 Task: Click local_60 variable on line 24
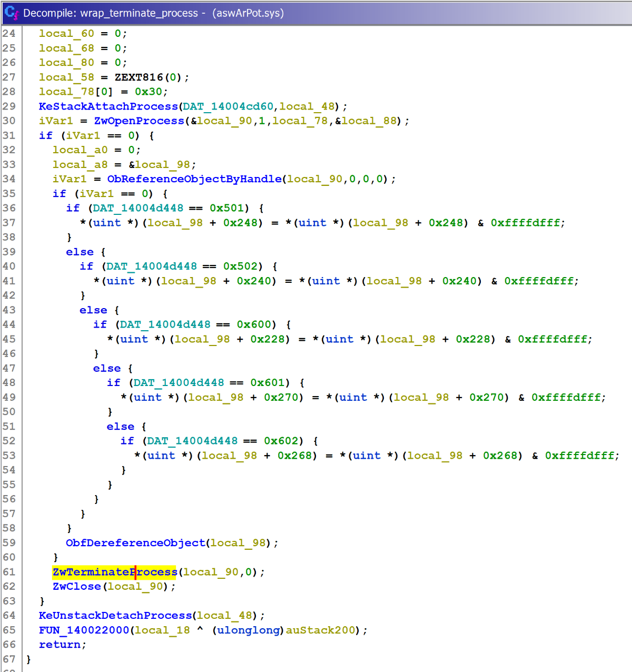pyautogui.click(x=66, y=34)
